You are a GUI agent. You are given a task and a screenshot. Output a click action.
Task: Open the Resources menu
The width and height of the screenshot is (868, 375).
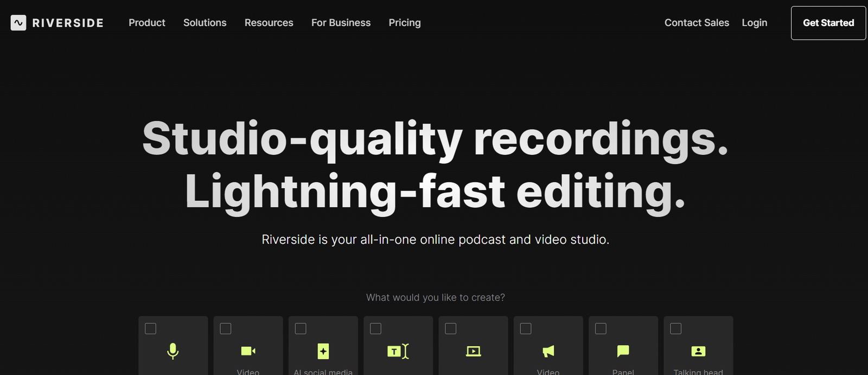(269, 23)
